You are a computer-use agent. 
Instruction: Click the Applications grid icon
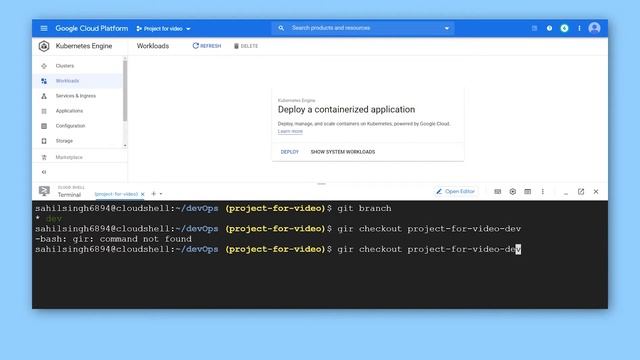44,111
